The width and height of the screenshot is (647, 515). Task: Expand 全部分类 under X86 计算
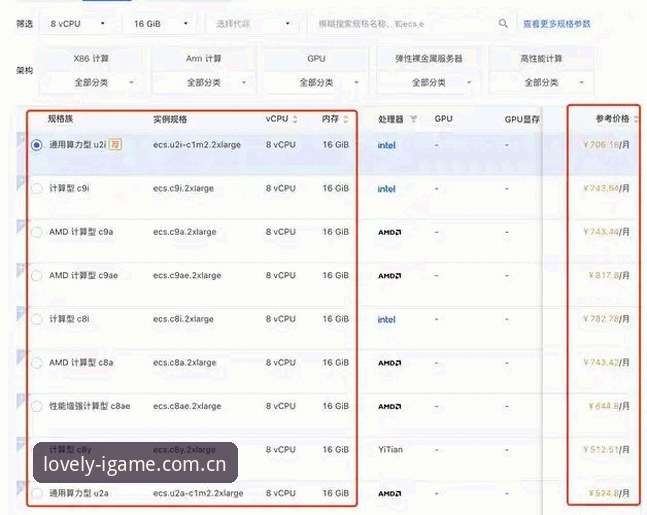tap(92, 83)
